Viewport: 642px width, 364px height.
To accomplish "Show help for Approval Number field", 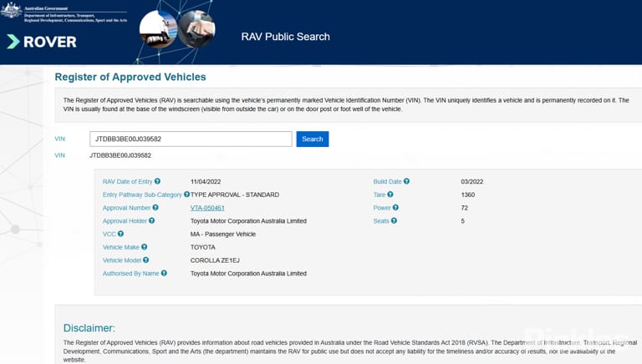I will [155, 207].
